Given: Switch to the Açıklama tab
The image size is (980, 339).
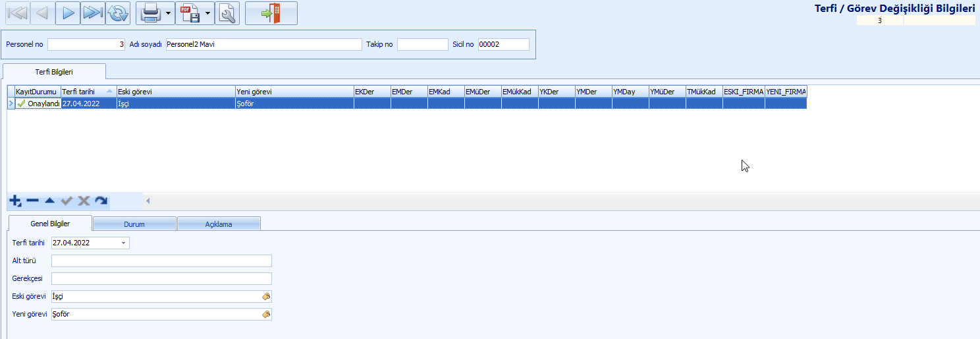Looking at the screenshot, I should [x=219, y=224].
